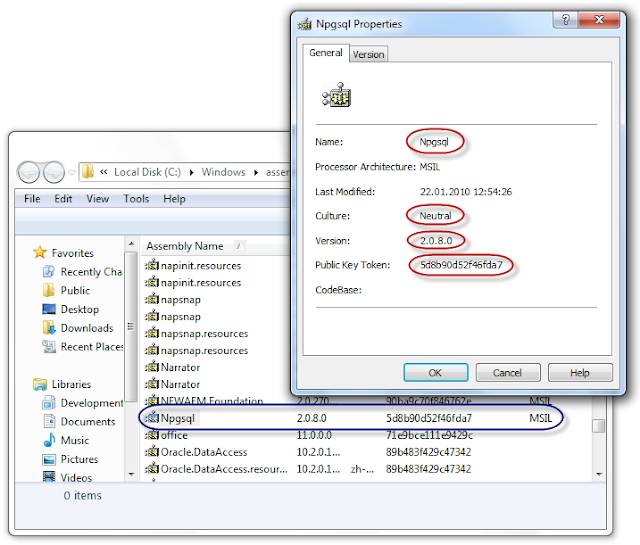Click the Last Modified value 22.01.2010 12:54:26
The width and height of the screenshot is (640, 545).
[x=466, y=191]
